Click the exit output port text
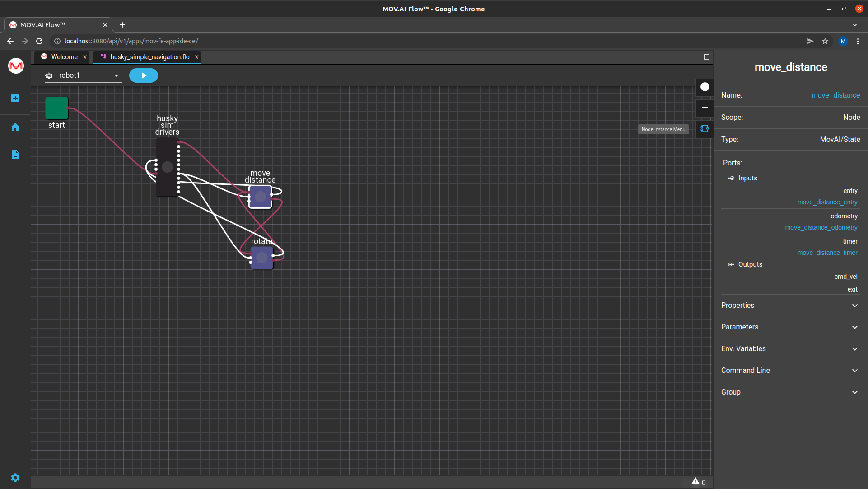 [x=852, y=289]
